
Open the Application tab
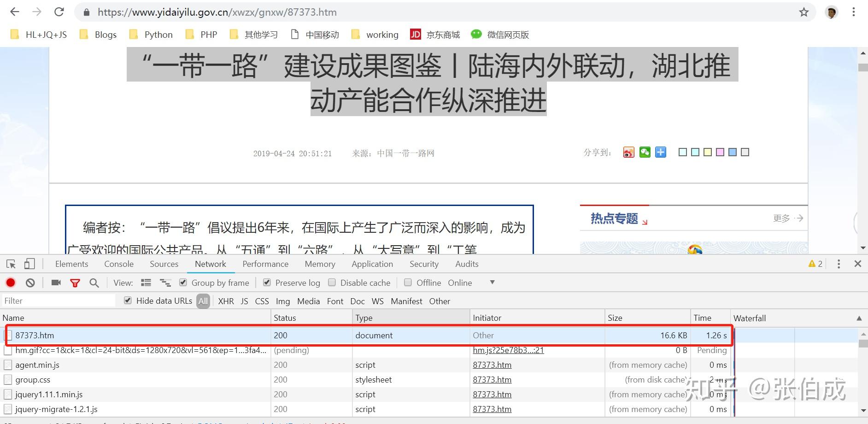point(372,264)
